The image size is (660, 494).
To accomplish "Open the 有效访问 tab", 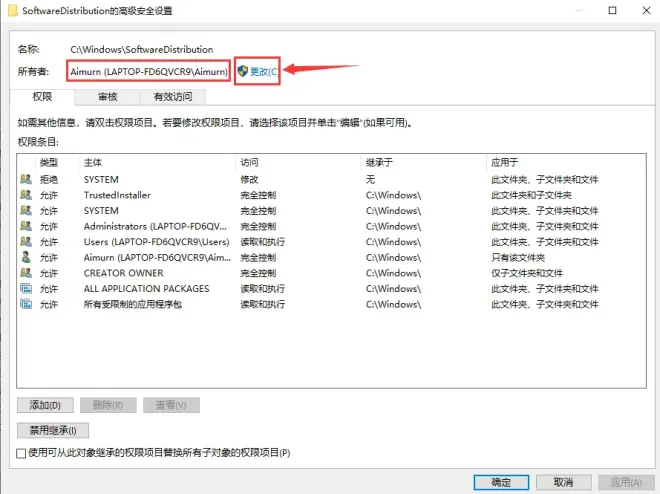I will point(173,97).
